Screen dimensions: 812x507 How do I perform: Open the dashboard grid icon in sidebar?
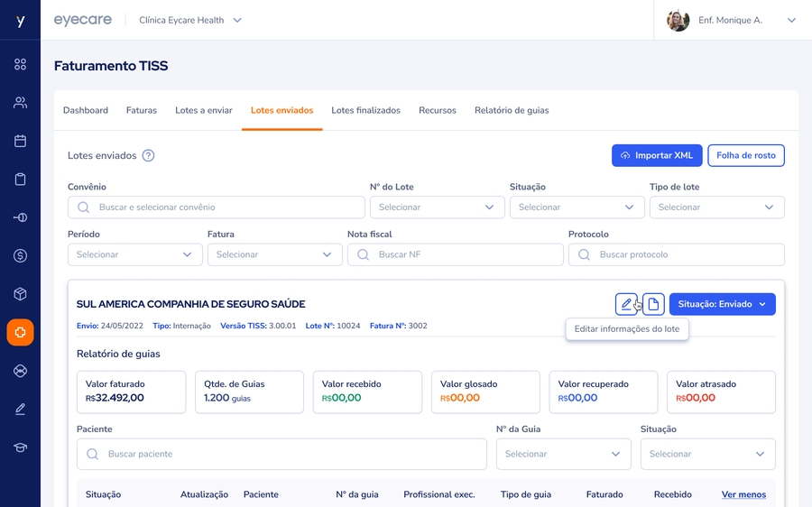click(20, 64)
